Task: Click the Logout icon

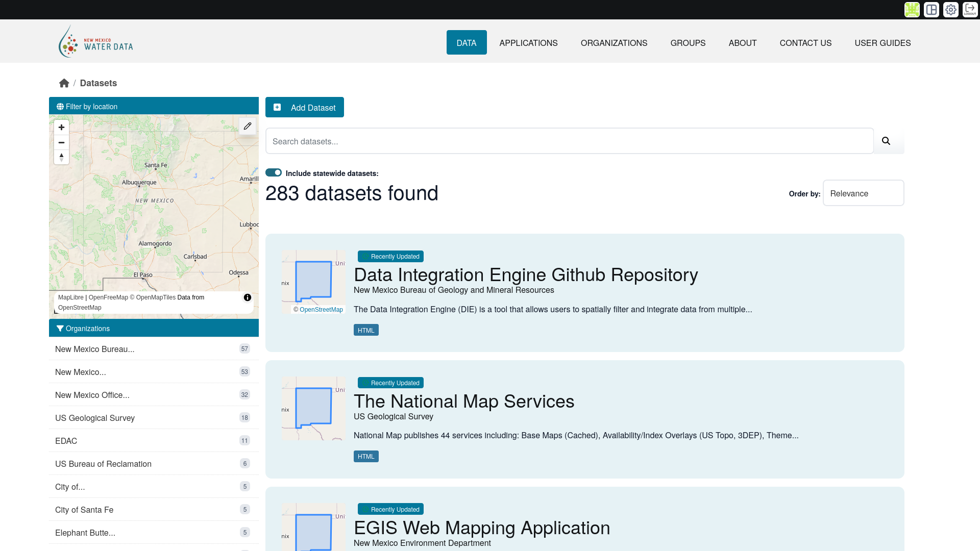Action: click(x=970, y=10)
